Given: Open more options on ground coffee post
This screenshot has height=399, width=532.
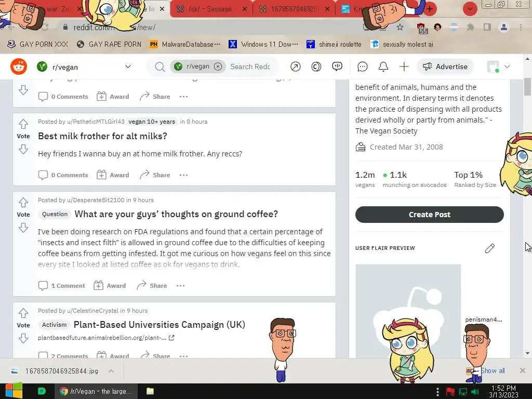Looking at the screenshot, I should coord(180,286).
